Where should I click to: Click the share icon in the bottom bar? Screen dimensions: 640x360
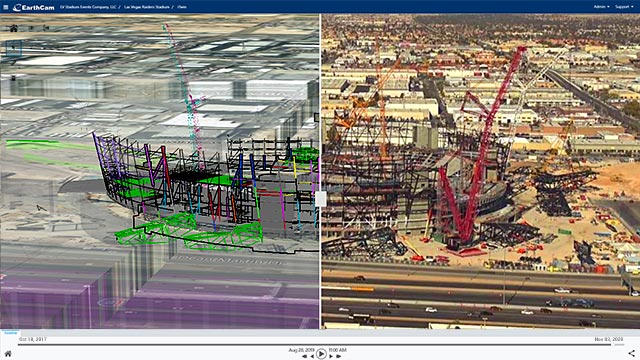coord(631,353)
